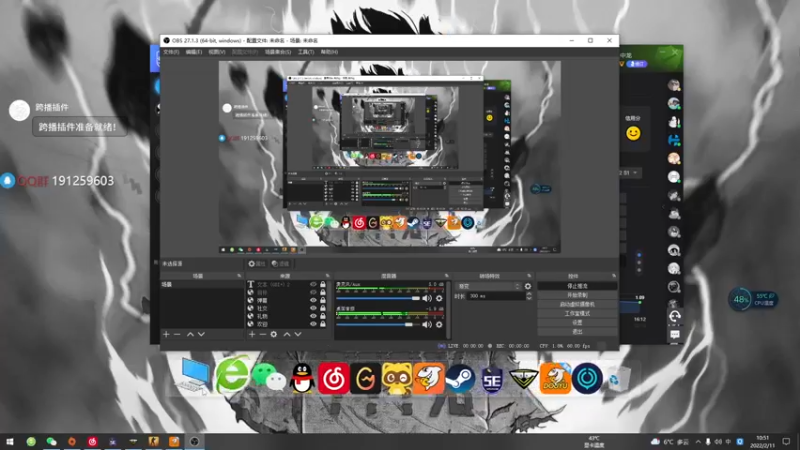Select the 弹幕 source row

point(287,301)
